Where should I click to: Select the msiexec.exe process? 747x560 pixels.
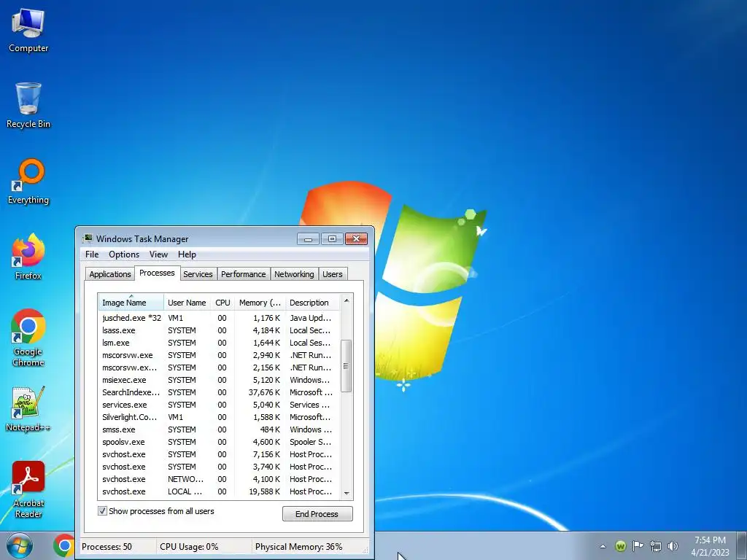pos(219,379)
